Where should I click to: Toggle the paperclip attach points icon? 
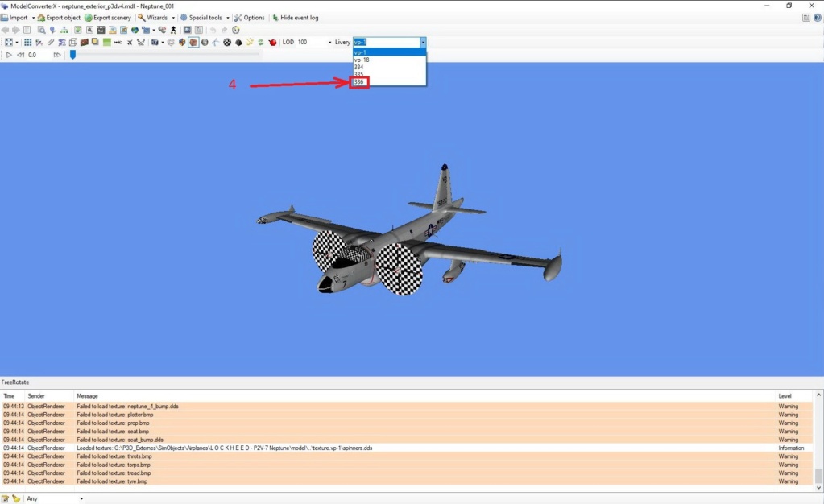point(51,42)
